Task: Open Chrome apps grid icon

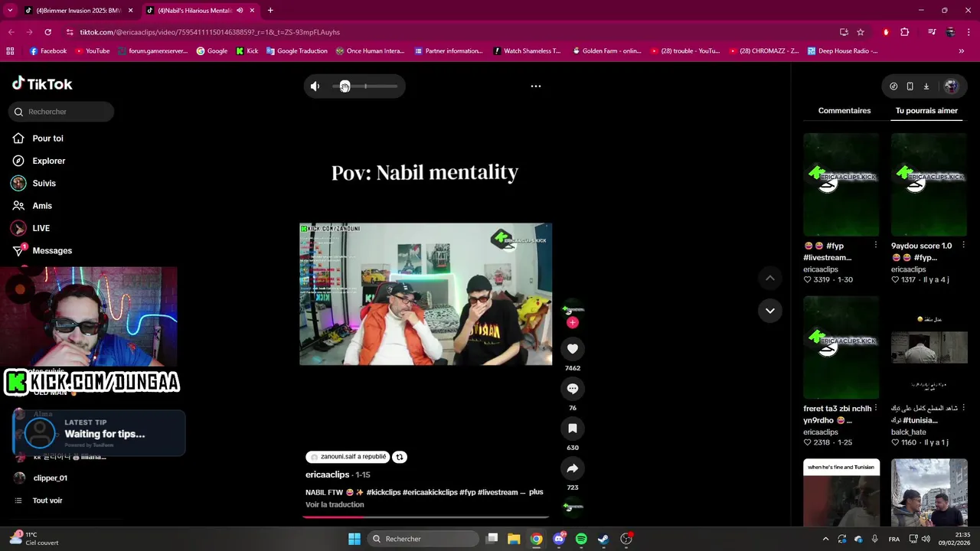Action: (x=10, y=51)
